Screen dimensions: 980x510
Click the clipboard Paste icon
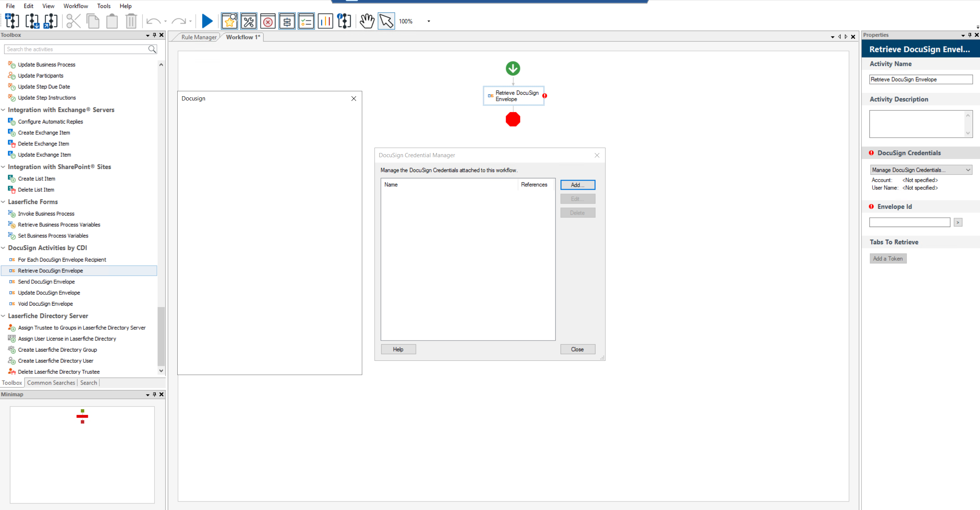(112, 21)
